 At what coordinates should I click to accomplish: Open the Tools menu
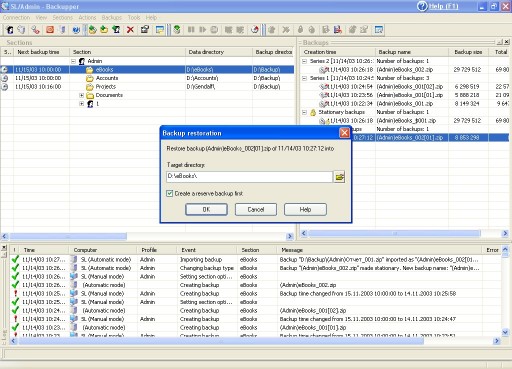[134, 18]
